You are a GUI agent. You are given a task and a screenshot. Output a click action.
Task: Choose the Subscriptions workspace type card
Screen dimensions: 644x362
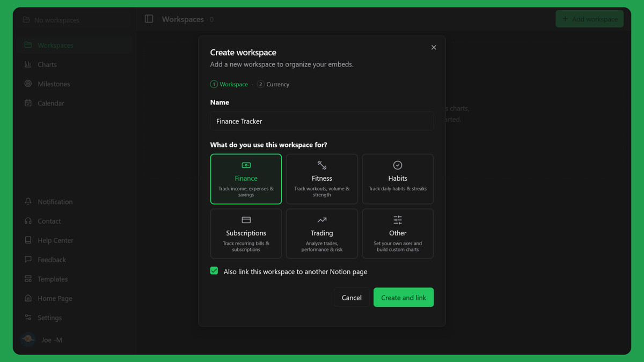(x=246, y=234)
